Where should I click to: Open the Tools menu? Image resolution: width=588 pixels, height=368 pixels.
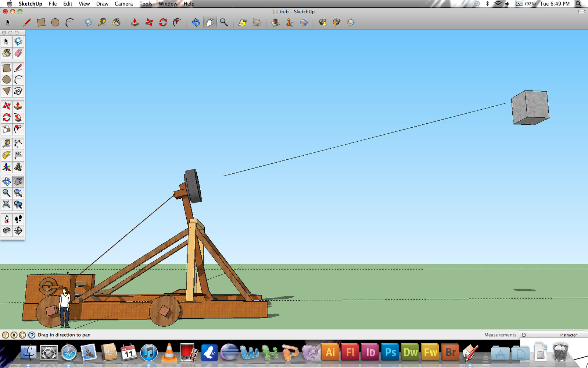point(145,4)
